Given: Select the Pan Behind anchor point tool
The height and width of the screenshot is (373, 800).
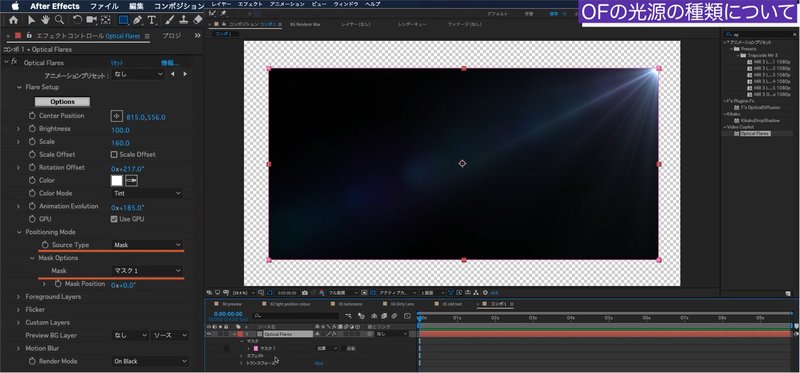Looking at the screenshot, I should tap(106, 20).
